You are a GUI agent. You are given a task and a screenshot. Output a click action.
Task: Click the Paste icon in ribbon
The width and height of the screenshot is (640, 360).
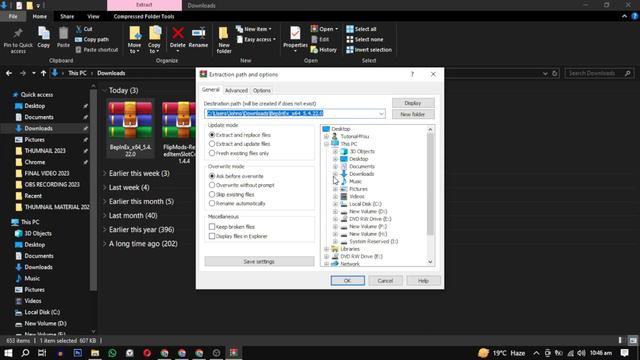tap(63, 34)
